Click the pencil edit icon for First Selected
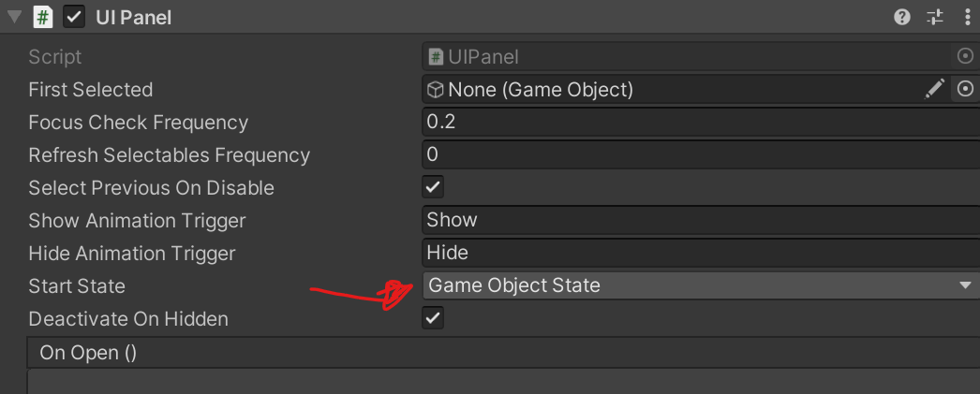 [x=934, y=89]
